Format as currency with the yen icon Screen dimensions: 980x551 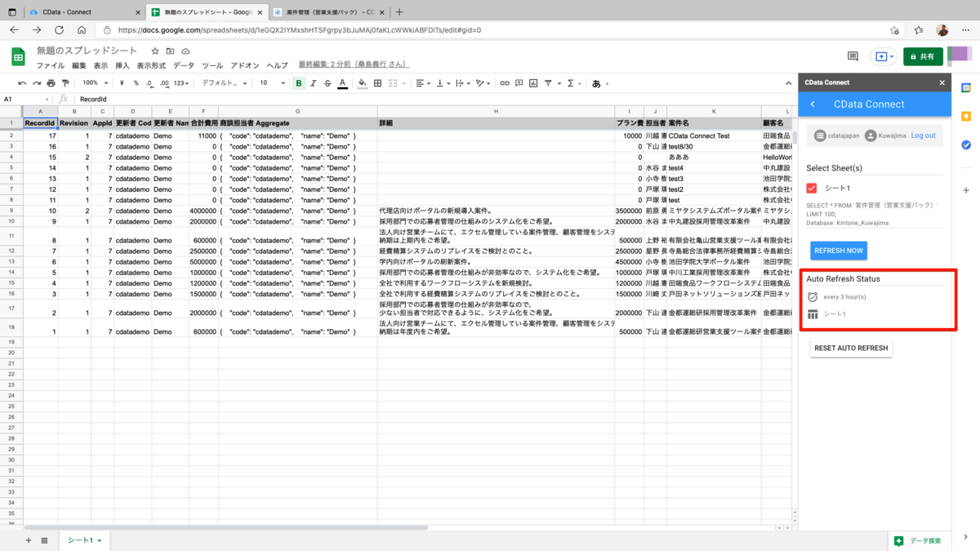[122, 83]
